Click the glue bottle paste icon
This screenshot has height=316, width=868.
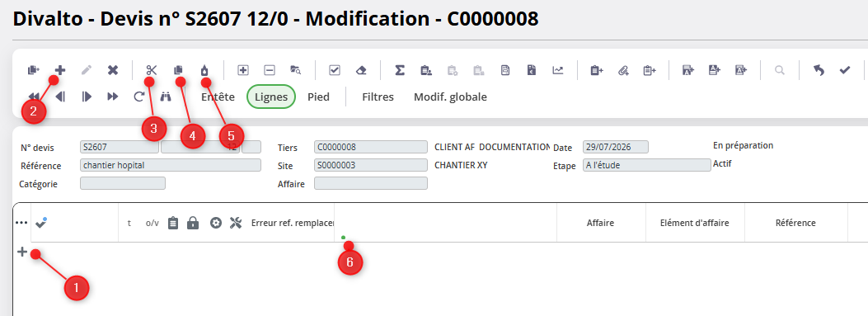[x=204, y=70]
